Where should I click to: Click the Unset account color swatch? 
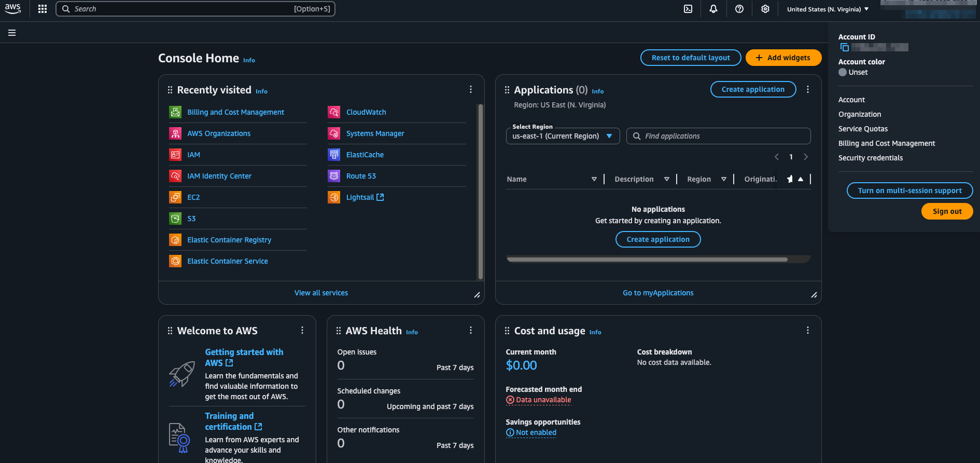tap(843, 72)
